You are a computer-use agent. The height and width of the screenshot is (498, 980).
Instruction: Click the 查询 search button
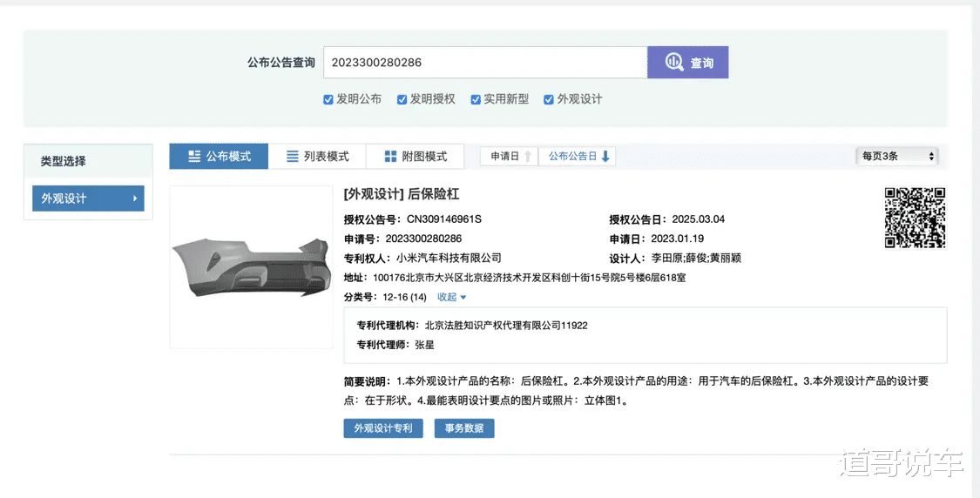pyautogui.click(x=688, y=63)
